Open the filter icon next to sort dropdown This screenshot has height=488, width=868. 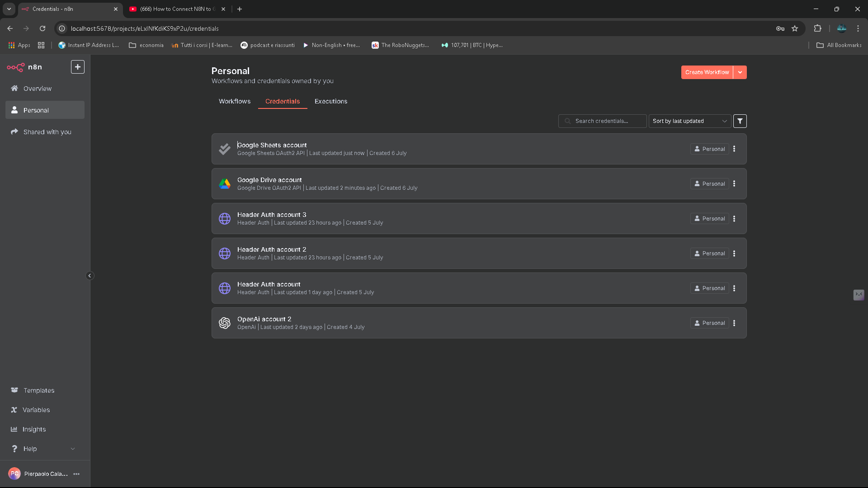740,121
